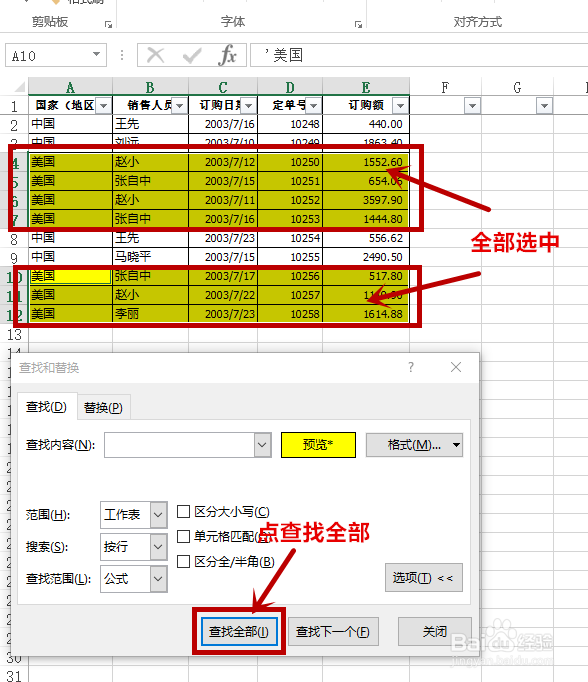Click active cell A10 containing 美国

[x=70, y=276]
